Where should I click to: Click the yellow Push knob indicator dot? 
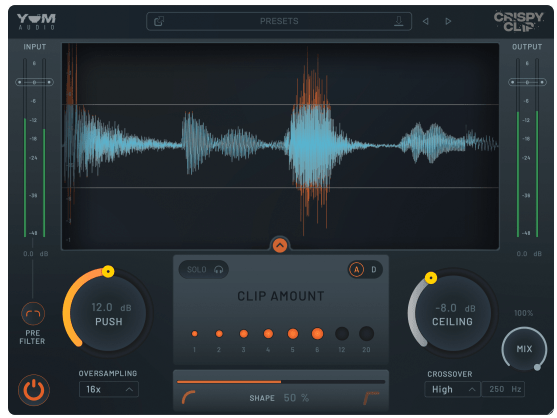click(x=108, y=272)
